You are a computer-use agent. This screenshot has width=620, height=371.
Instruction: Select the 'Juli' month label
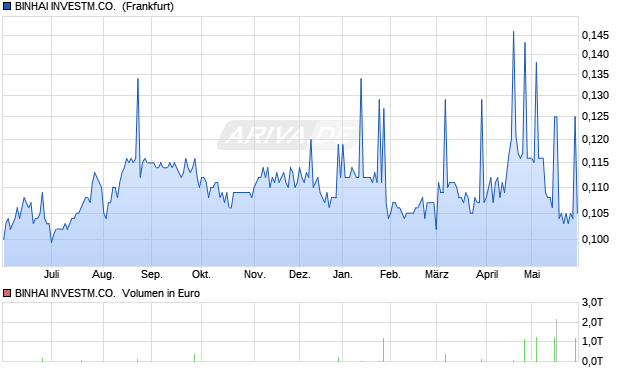click(x=51, y=274)
